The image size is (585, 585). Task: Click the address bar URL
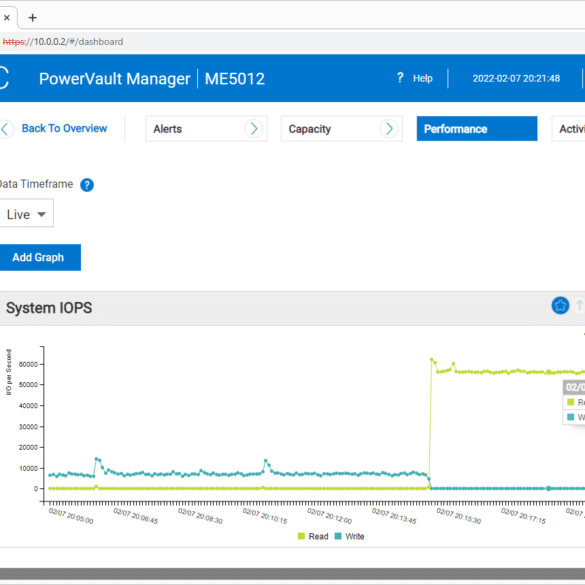click(x=63, y=41)
